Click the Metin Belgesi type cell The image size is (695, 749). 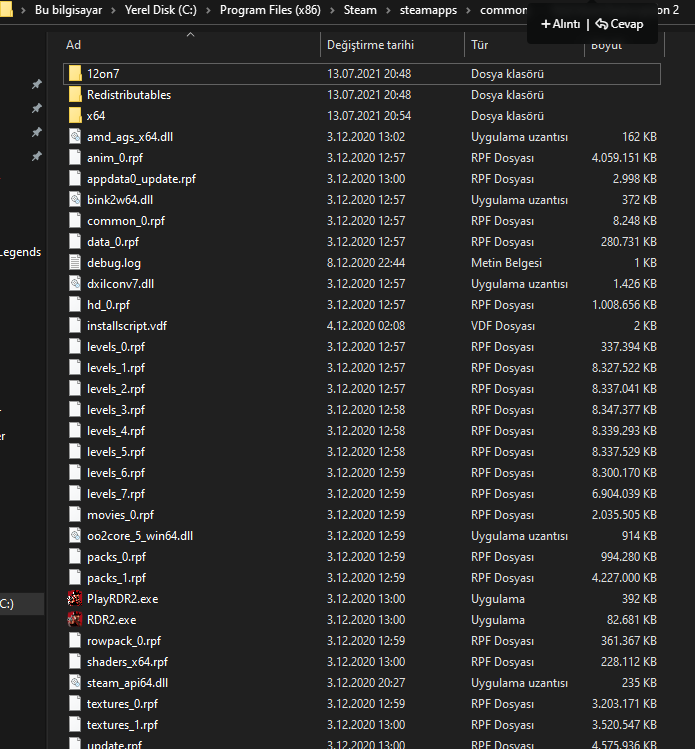[x=506, y=263]
